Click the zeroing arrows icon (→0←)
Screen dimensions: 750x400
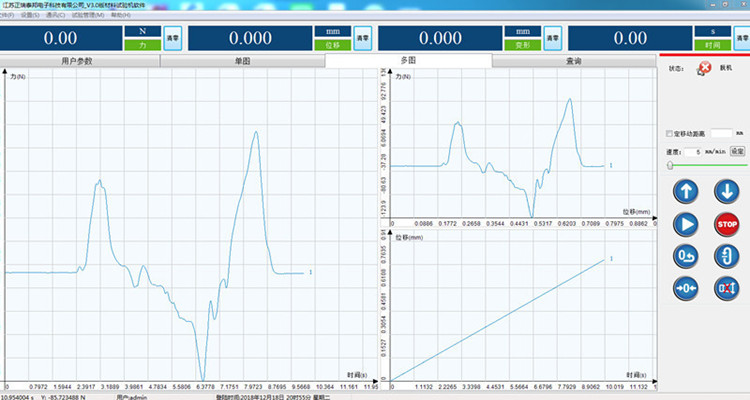pyautogui.click(x=685, y=288)
